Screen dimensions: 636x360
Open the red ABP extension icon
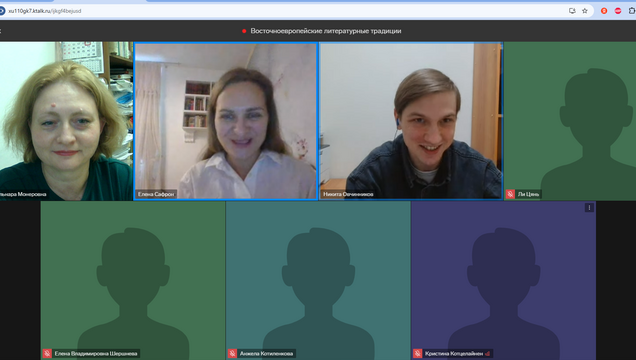(x=618, y=11)
